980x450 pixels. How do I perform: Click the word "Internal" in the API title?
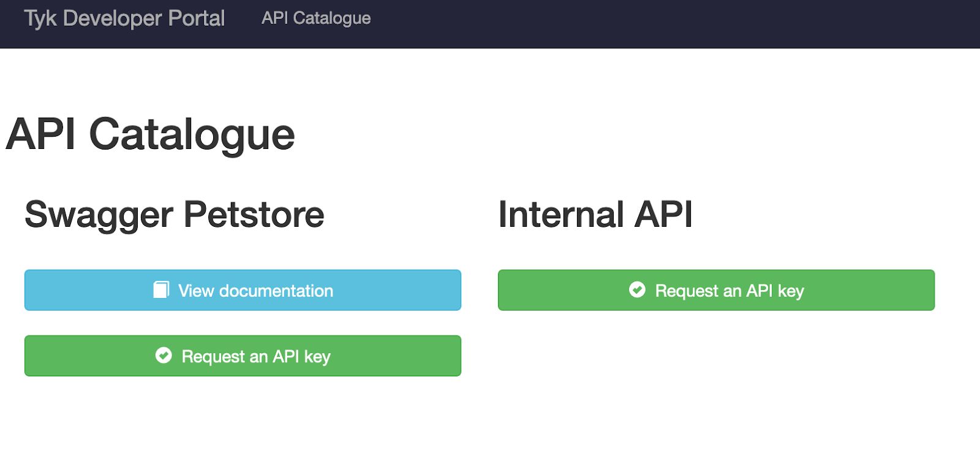(x=561, y=215)
